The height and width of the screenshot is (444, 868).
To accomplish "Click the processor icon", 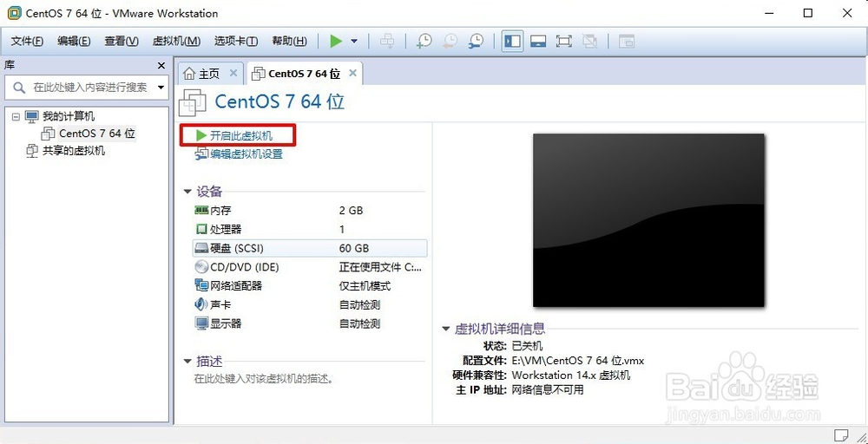I will pyautogui.click(x=201, y=229).
